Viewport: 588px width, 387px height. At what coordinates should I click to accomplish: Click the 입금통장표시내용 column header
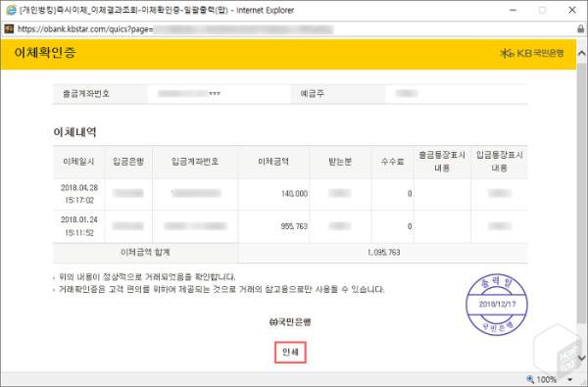pos(499,162)
